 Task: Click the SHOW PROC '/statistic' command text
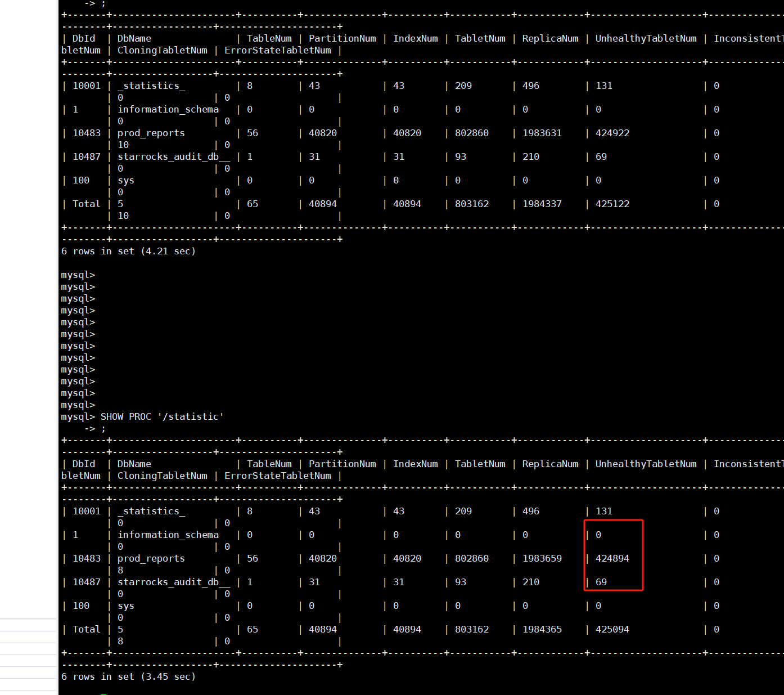pyautogui.click(x=162, y=417)
